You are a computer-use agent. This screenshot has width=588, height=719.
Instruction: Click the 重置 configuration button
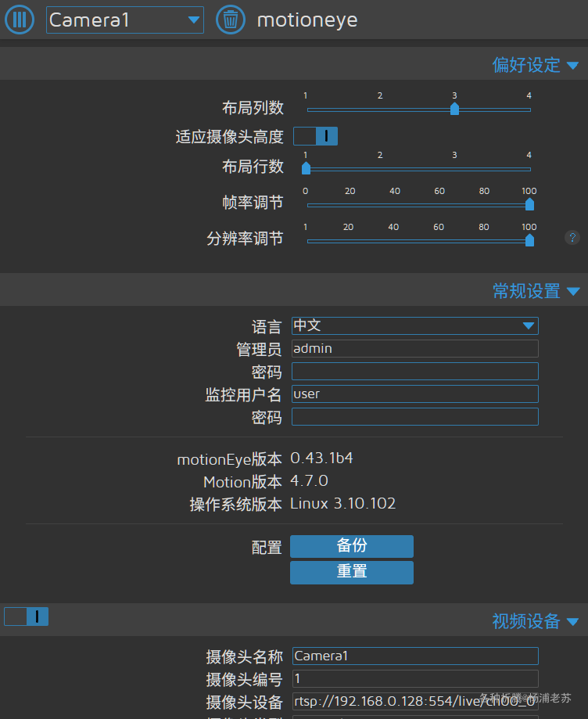pos(352,572)
